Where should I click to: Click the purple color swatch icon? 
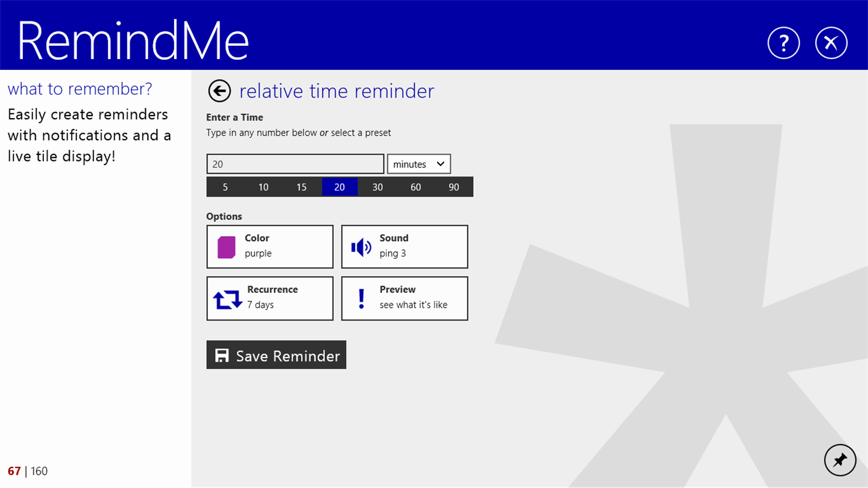coord(226,247)
